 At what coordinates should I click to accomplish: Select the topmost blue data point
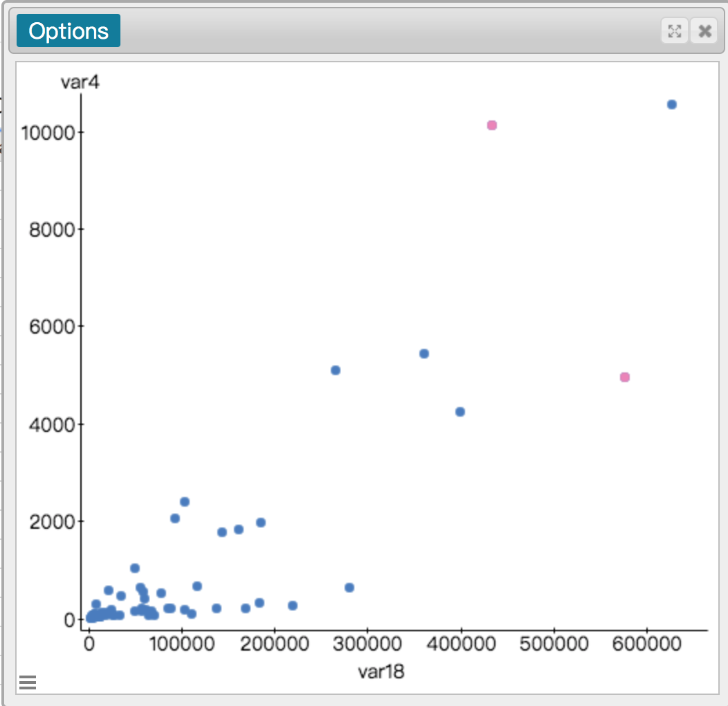(671, 105)
